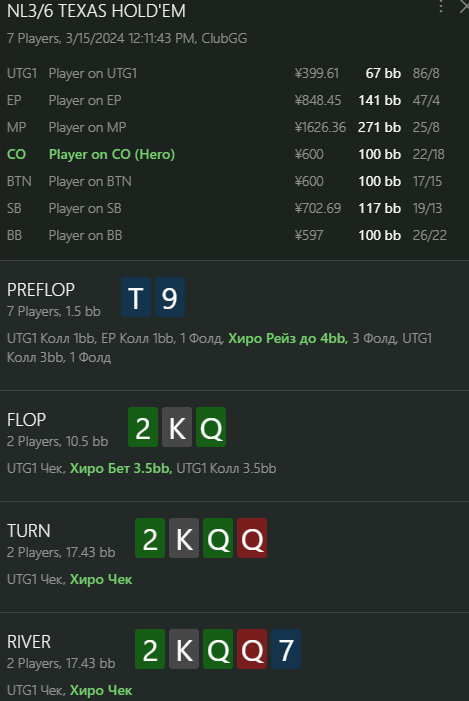Close the hand history panel

tap(465, 6)
